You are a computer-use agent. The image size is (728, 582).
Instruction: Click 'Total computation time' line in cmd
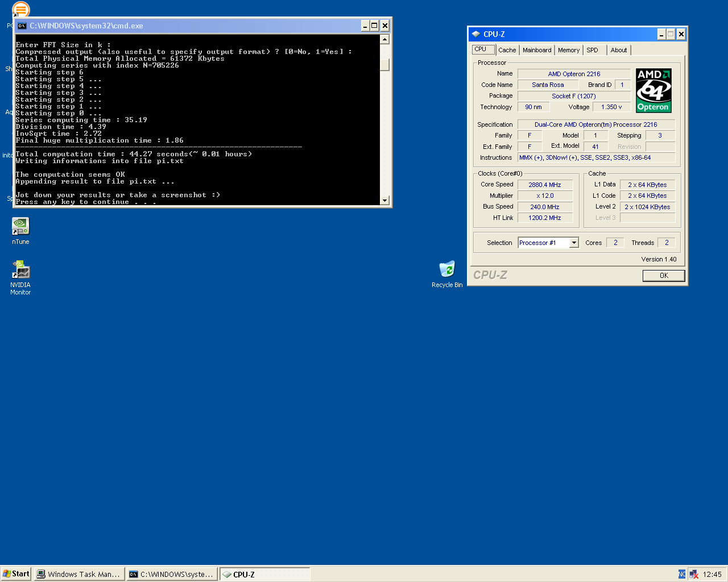pyautogui.click(x=134, y=154)
